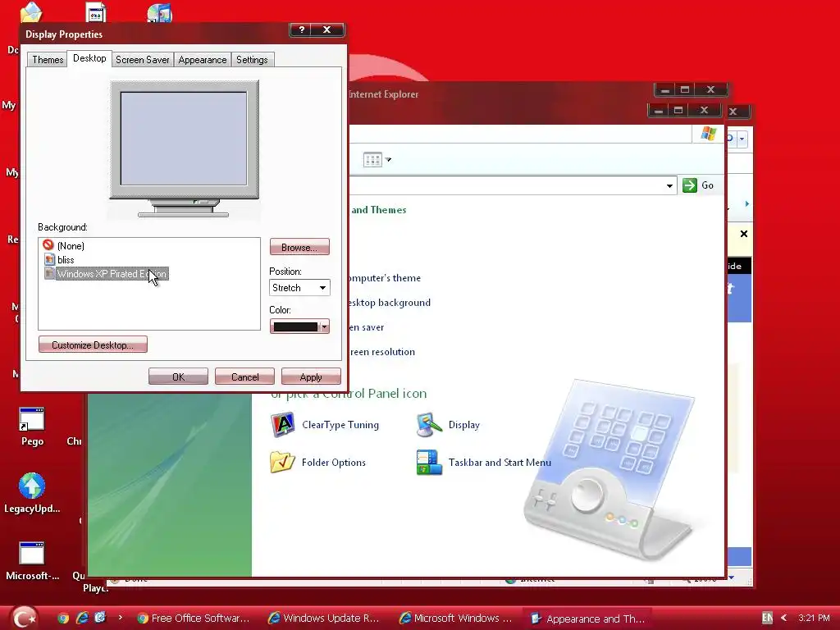Confirm with the OK button

coord(178,377)
